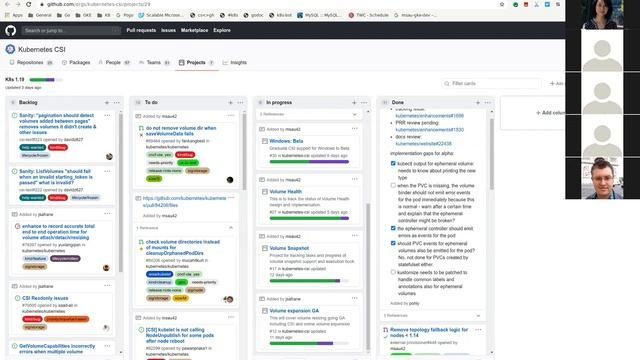The width and height of the screenshot is (640, 360).
Task: Select the Projects tab
Action: [x=196, y=62]
